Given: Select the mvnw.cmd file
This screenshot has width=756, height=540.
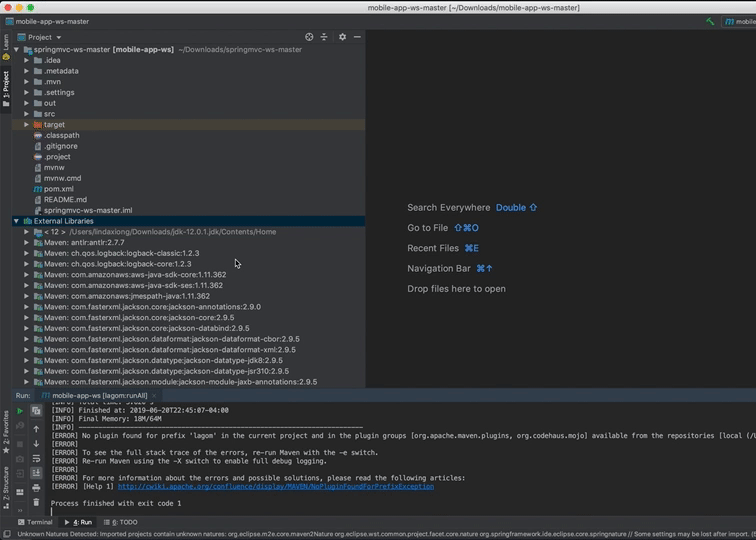Looking at the screenshot, I should point(62,178).
